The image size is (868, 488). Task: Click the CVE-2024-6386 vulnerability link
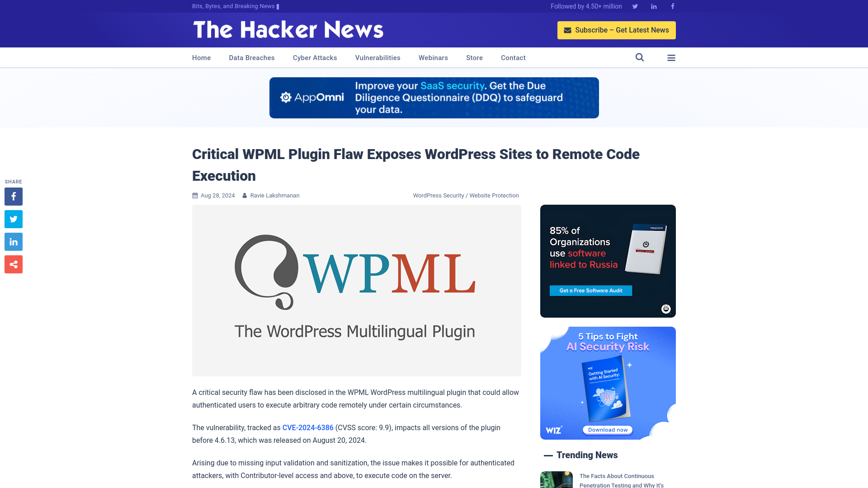point(307,427)
